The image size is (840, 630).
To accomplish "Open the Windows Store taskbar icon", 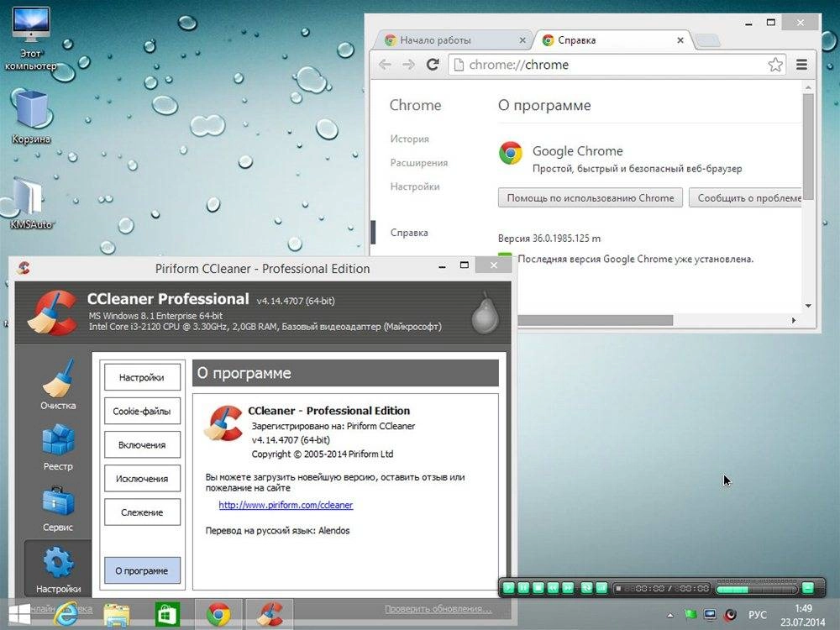I will click(x=167, y=615).
